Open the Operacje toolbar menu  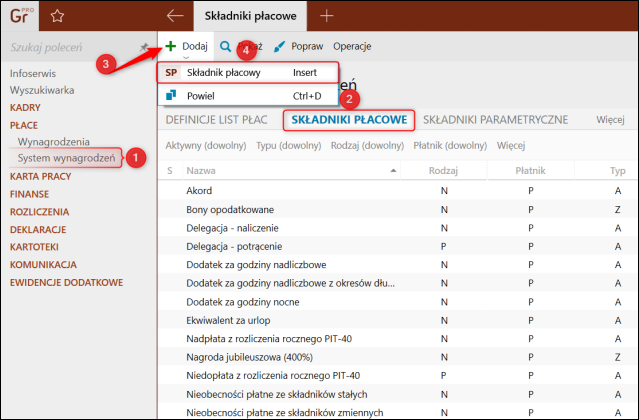click(x=352, y=46)
